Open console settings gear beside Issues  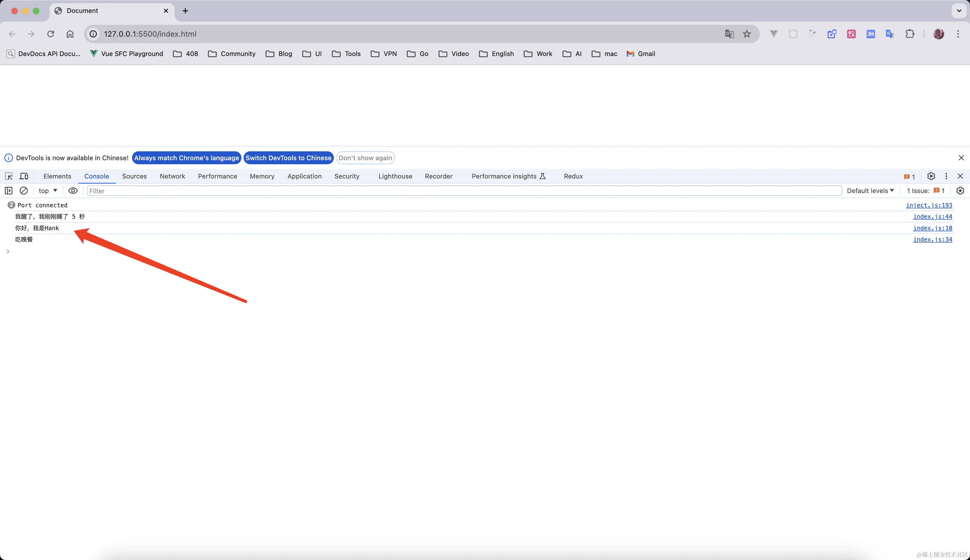point(960,191)
